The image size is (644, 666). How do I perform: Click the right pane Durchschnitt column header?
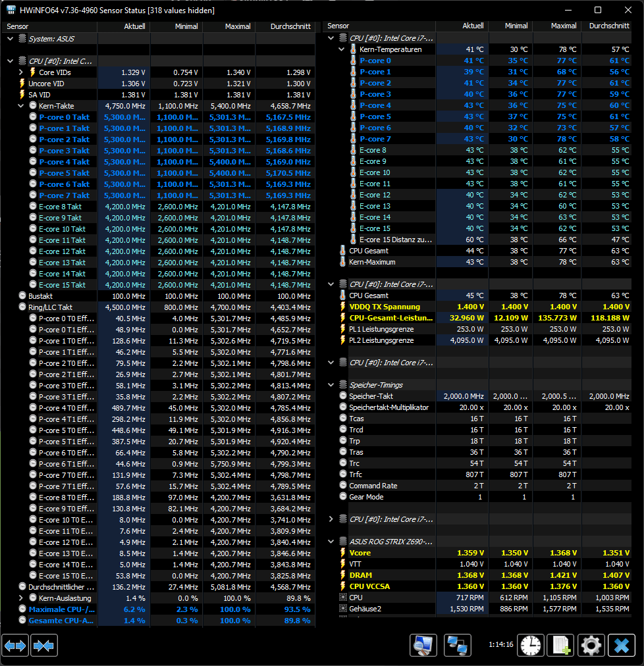(x=607, y=26)
